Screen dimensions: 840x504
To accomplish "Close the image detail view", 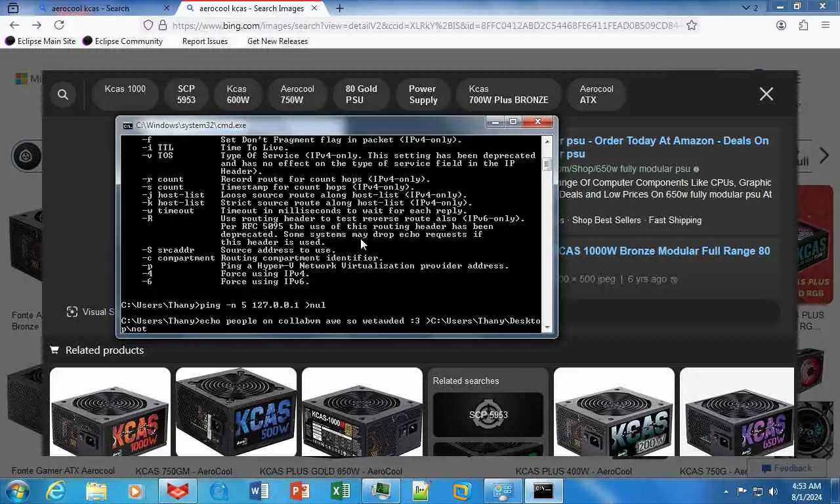I will pos(766,94).
